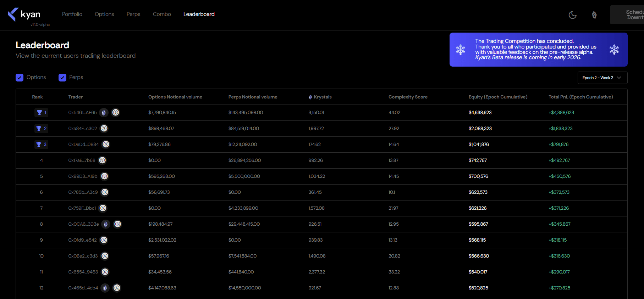Click the crystal badge next to 0x465d...4cb4

(105, 288)
